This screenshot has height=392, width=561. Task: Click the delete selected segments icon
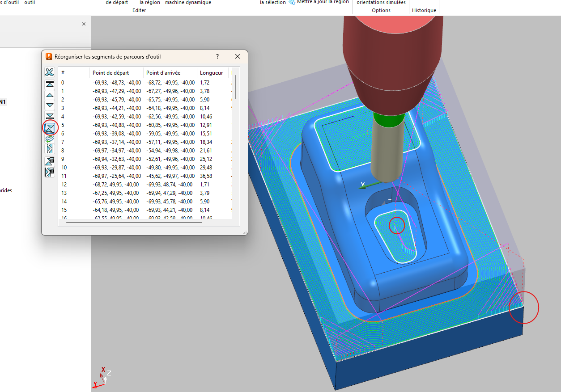pyautogui.click(x=50, y=72)
